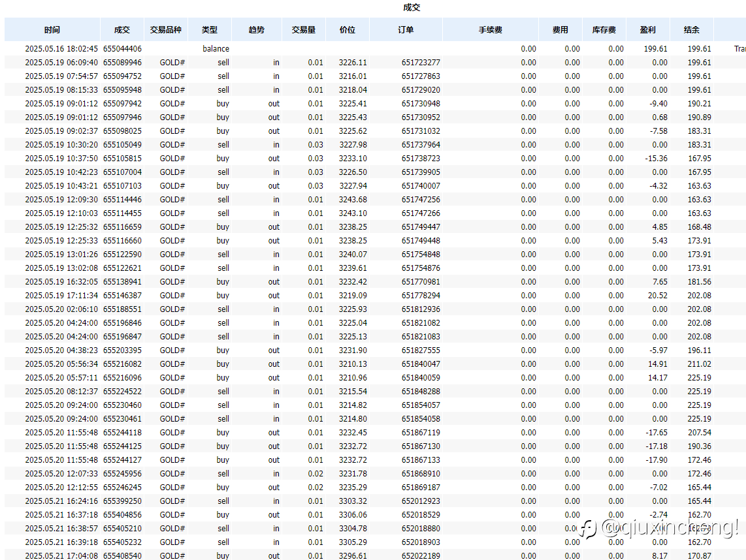Click the 价位 column header
Image resolution: width=746 pixels, height=560 pixels.
pyautogui.click(x=348, y=29)
